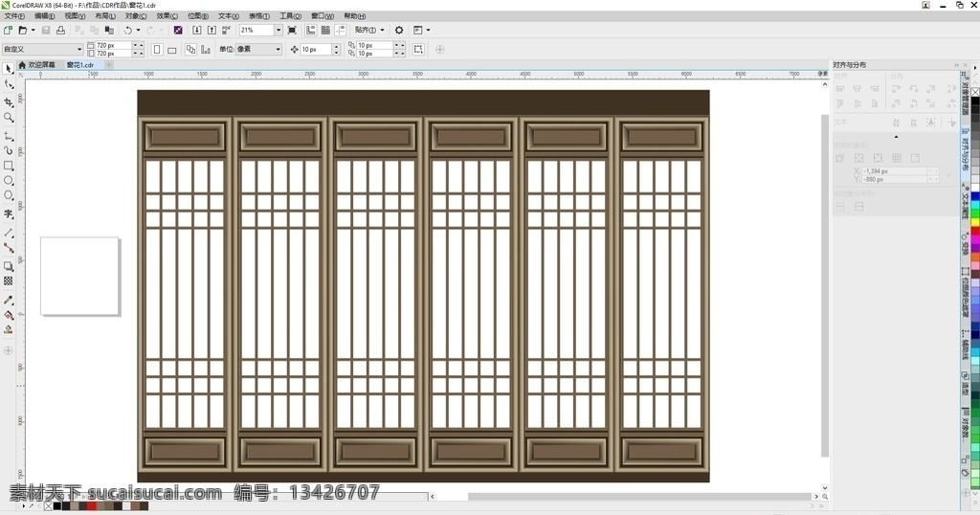Viewport: 980px width, 515px height.
Task: Open the 效果 Effects menu
Action: click(167, 15)
